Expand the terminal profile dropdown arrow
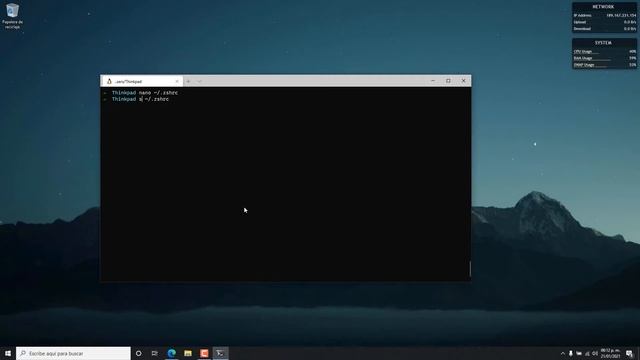 200,81
